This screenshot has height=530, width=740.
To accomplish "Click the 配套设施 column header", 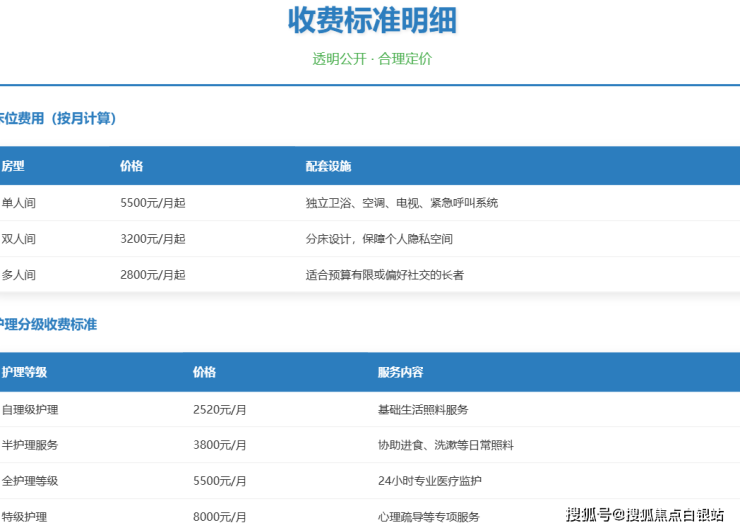I will click(x=328, y=166).
